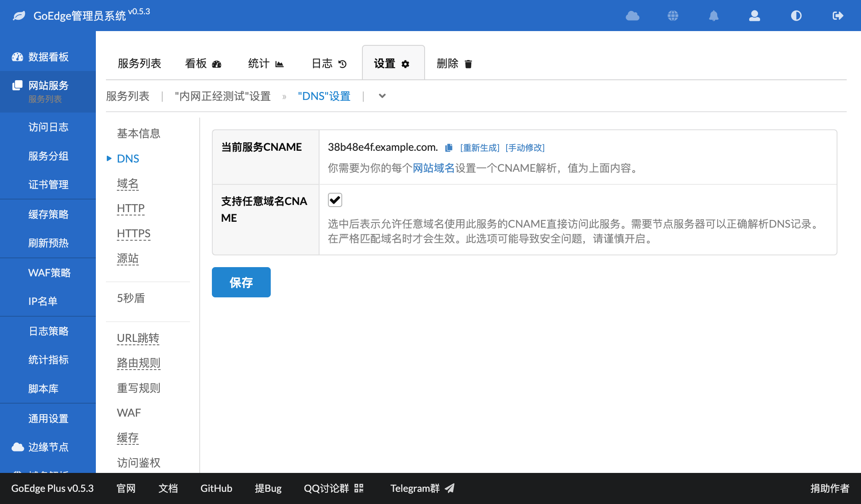The image size is (861, 504).
Task: Open the 删除 tab
Action: tap(455, 63)
